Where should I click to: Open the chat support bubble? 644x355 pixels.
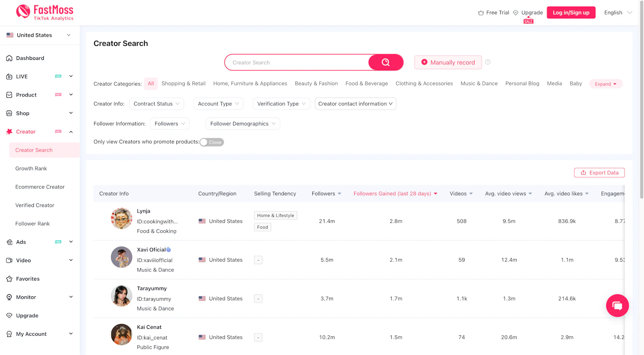[x=617, y=306]
